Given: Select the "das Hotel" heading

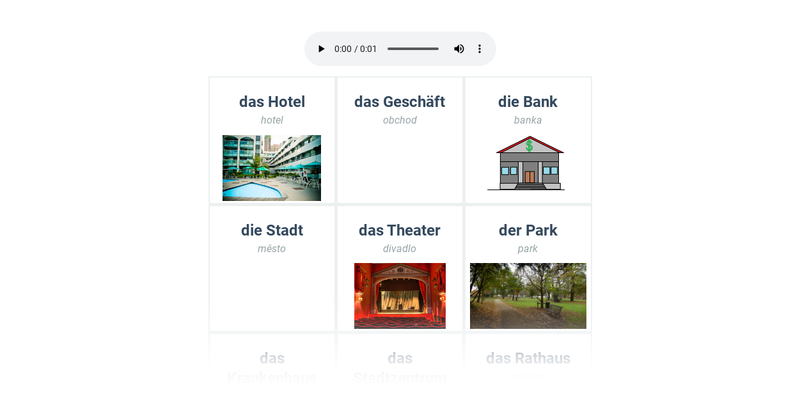Looking at the screenshot, I should pos(272,102).
